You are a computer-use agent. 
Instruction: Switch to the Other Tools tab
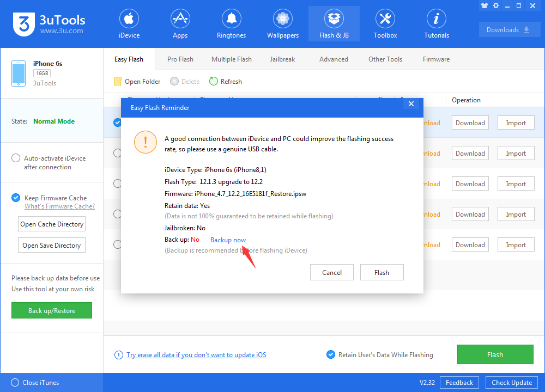tap(385, 59)
